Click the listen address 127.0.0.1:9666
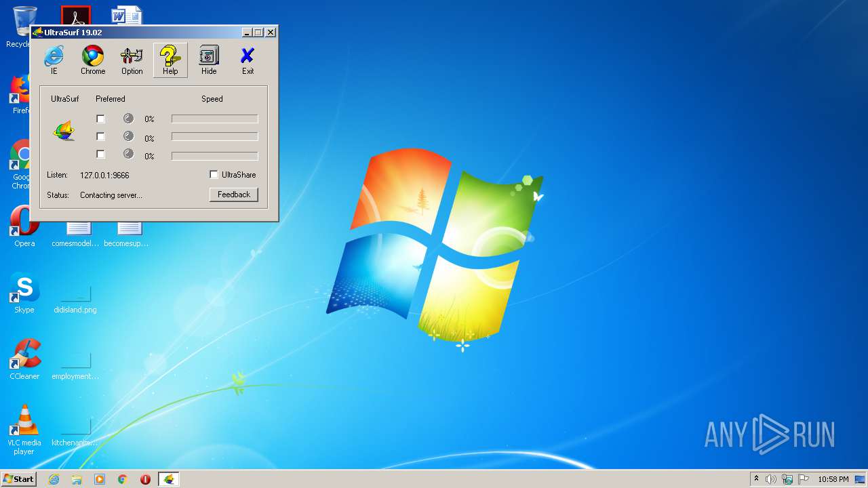The image size is (868, 488). (x=104, y=175)
